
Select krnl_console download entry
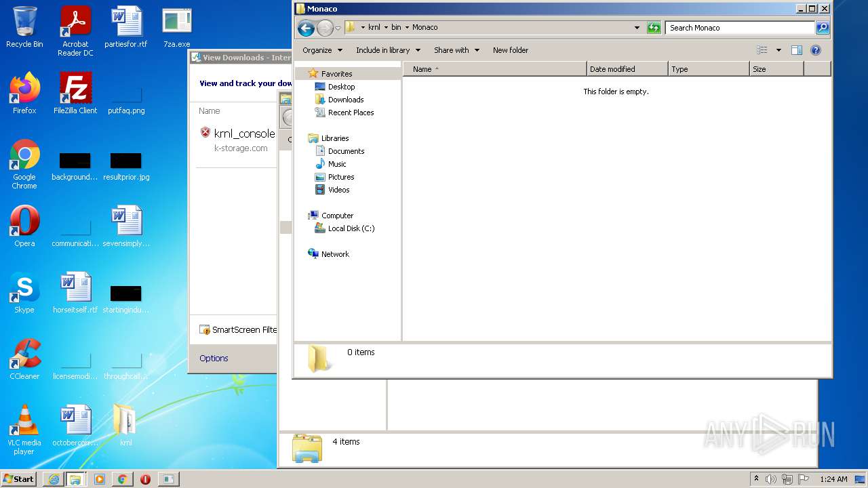pyautogui.click(x=237, y=140)
